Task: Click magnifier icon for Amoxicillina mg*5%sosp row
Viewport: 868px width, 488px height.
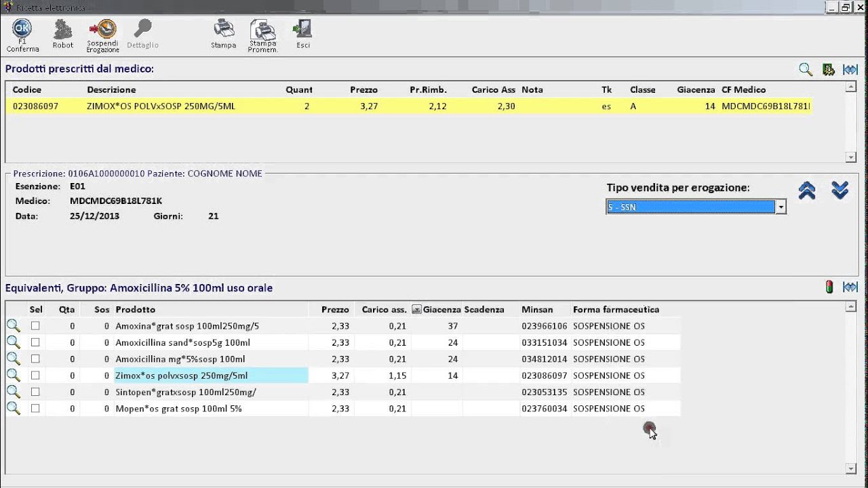Action: coord(13,359)
